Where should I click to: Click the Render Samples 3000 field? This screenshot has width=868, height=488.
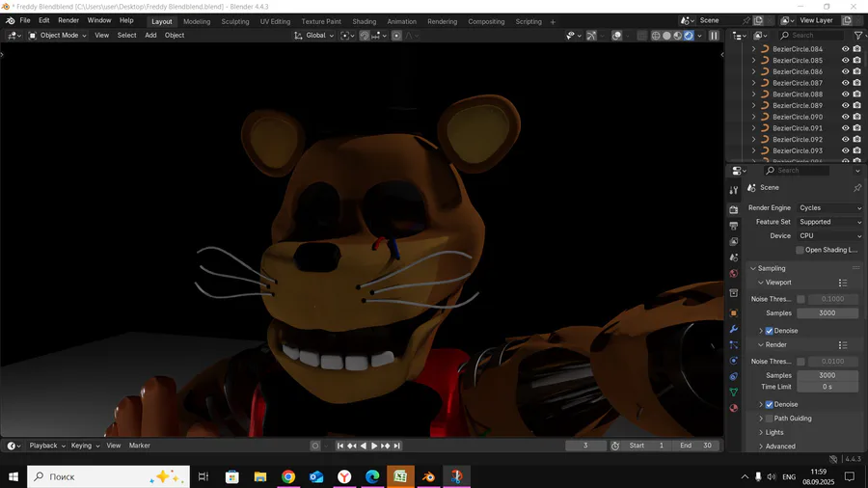click(x=827, y=376)
